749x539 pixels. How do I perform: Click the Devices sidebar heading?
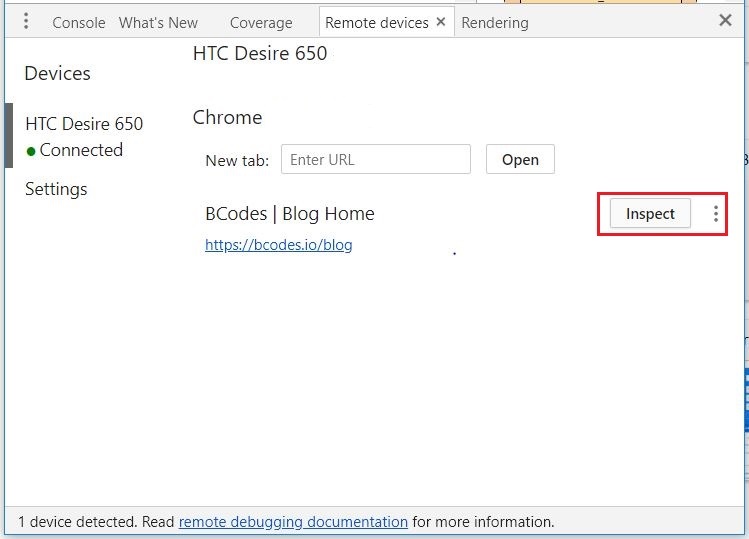57,74
